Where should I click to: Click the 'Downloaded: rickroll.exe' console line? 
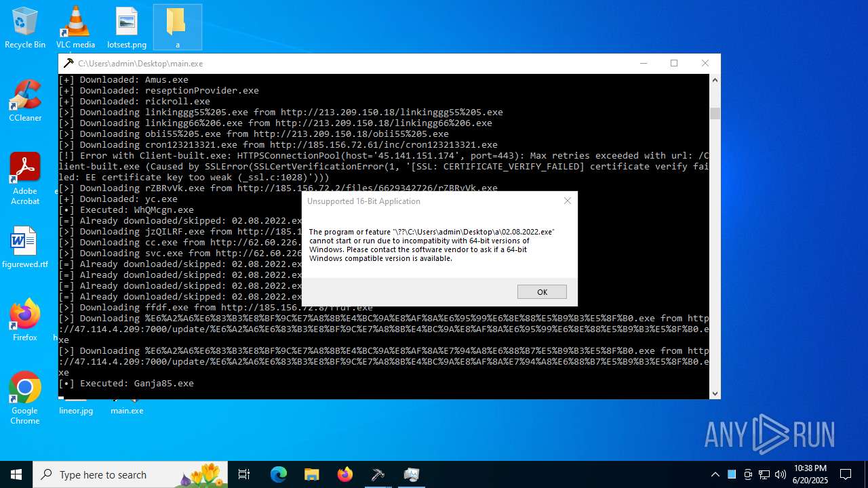coord(134,101)
